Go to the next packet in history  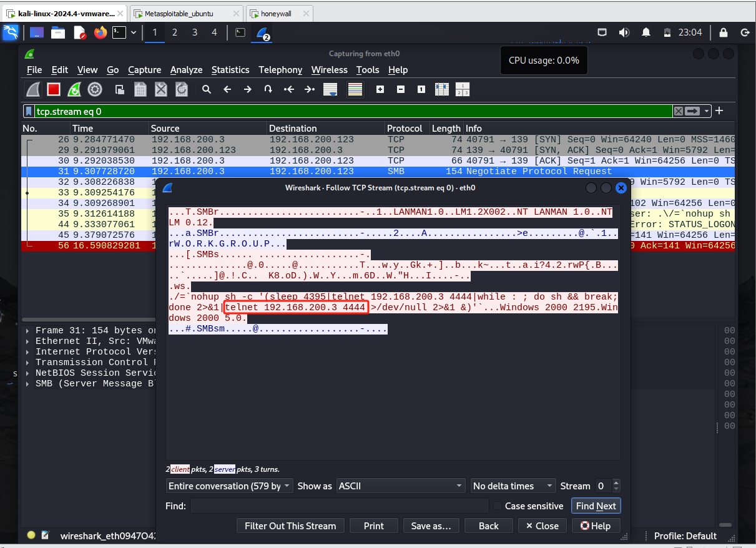(x=248, y=89)
